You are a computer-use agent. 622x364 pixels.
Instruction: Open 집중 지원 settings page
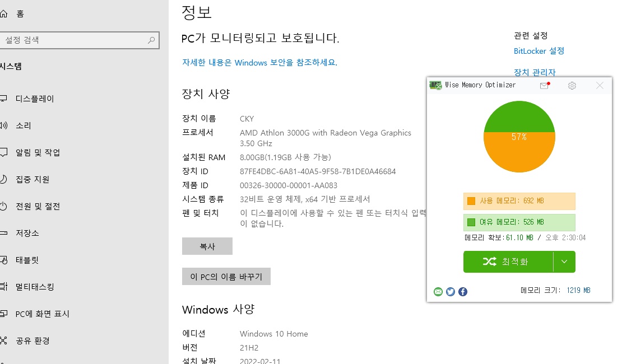[x=33, y=179]
